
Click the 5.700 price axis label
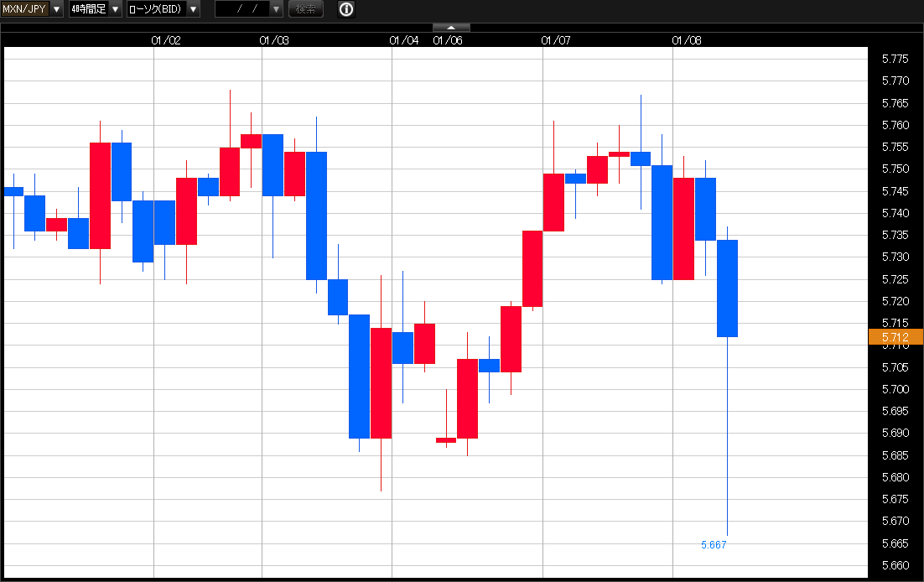[895, 389]
